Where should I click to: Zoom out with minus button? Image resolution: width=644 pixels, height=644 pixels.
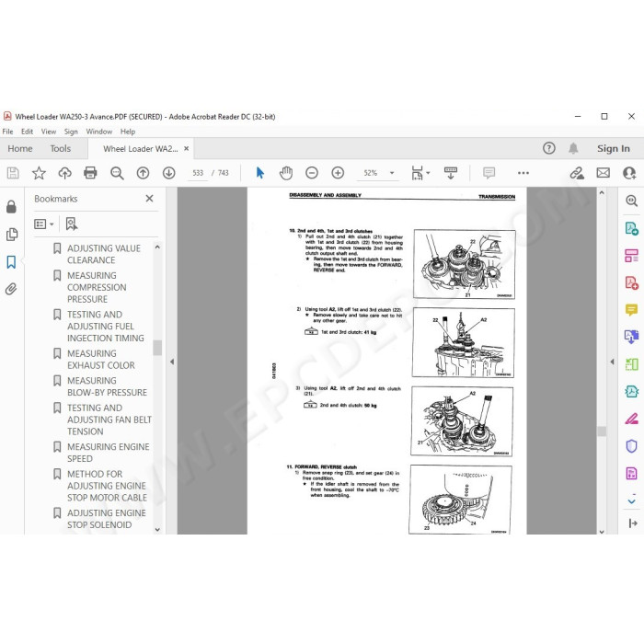click(x=312, y=173)
